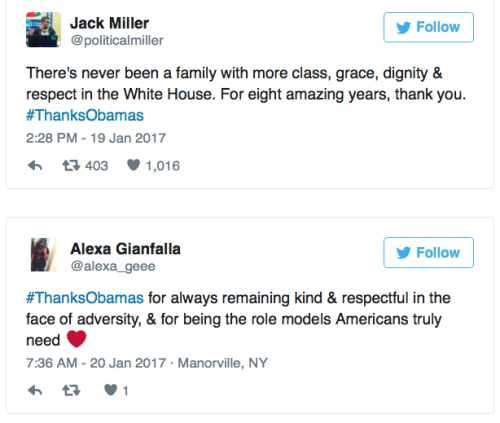The image size is (500, 423).
Task: Open the @alexa_geee handle
Action: (x=113, y=266)
